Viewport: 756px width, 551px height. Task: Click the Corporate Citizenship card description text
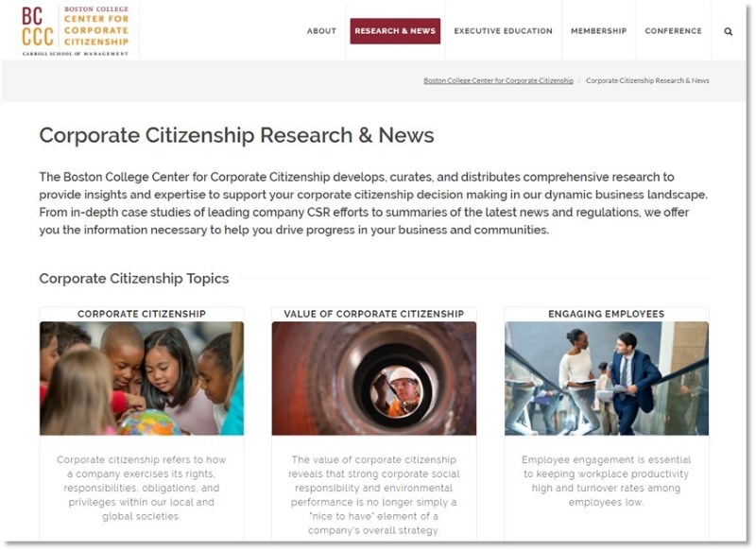pyautogui.click(x=142, y=488)
